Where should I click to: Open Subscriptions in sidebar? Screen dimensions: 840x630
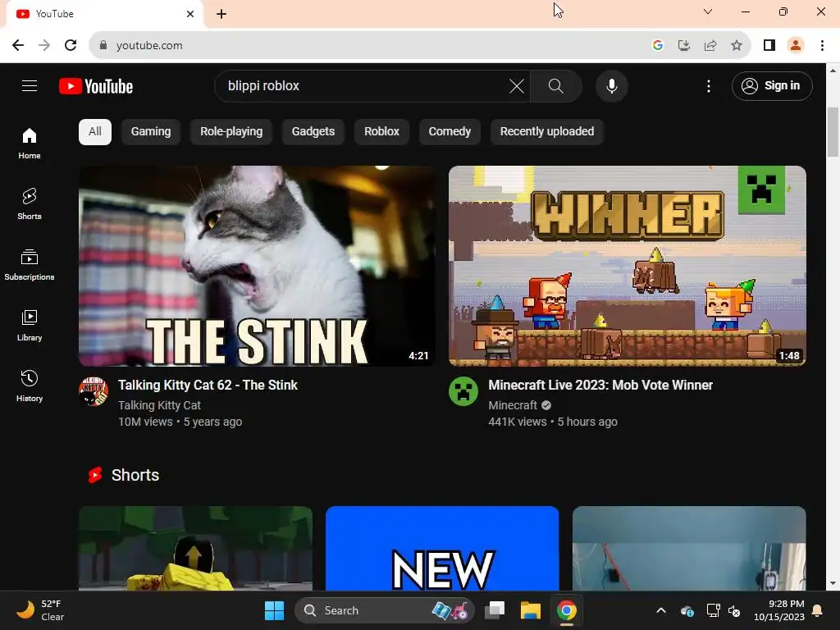(x=30, y=265)
